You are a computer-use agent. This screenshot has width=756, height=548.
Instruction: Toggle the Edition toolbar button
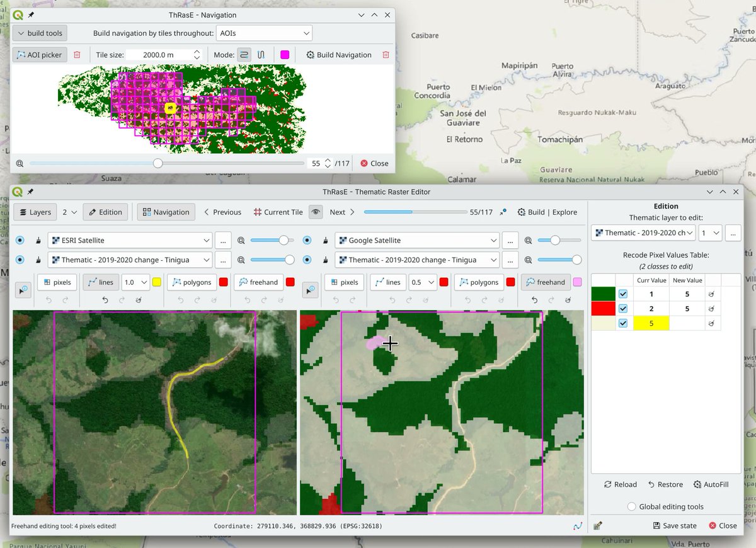coord(105,212)
